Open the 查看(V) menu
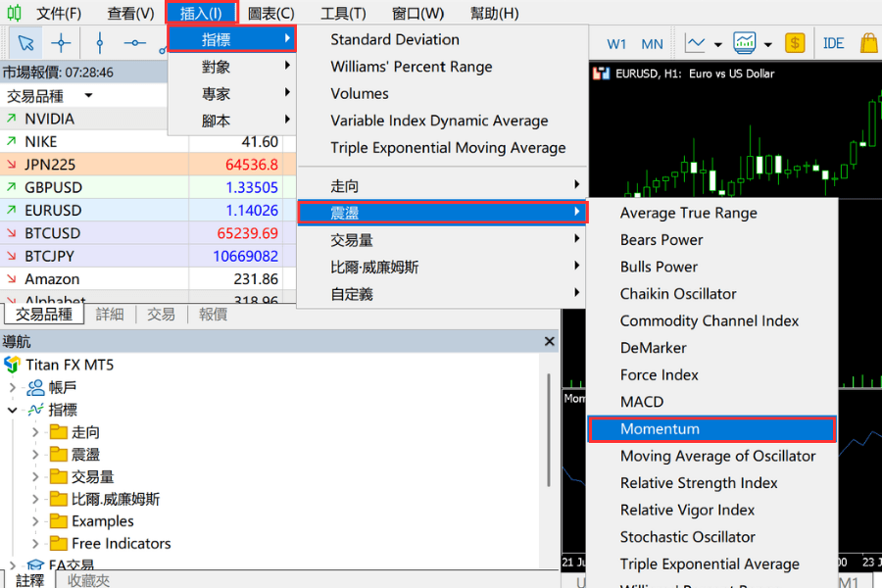Screen dimensions: 882x588 [x=130, y=13]
